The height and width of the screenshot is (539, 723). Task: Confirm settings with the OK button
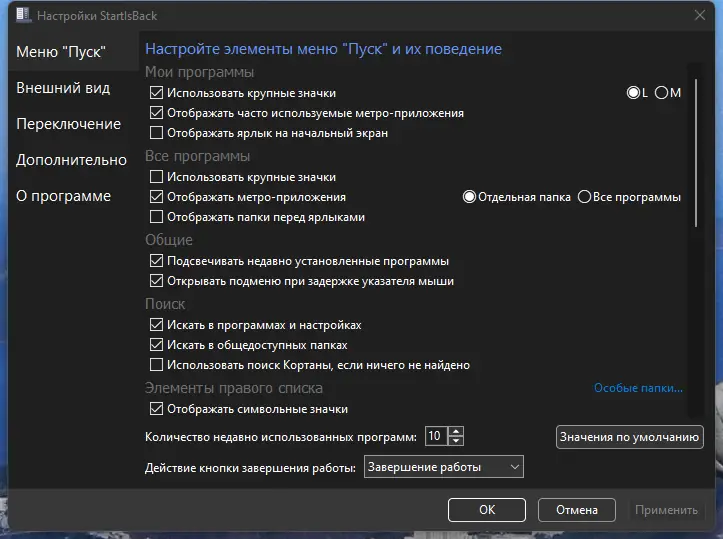click(x=486, y=509)
